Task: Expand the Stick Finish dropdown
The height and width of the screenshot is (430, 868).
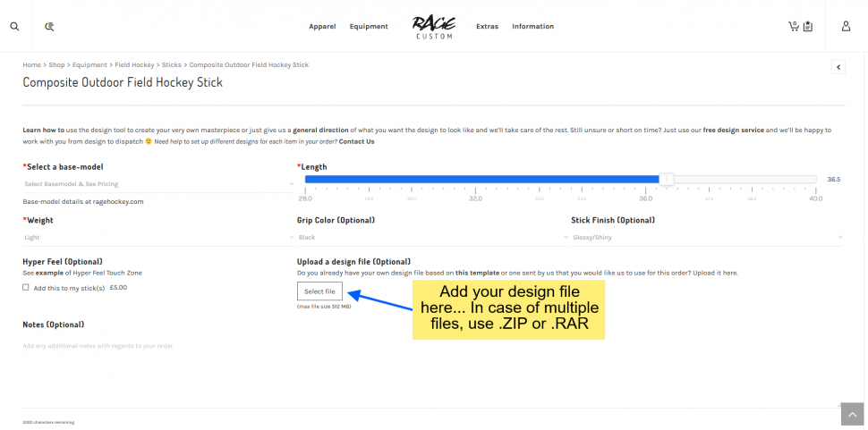Action: click(706, 238)
